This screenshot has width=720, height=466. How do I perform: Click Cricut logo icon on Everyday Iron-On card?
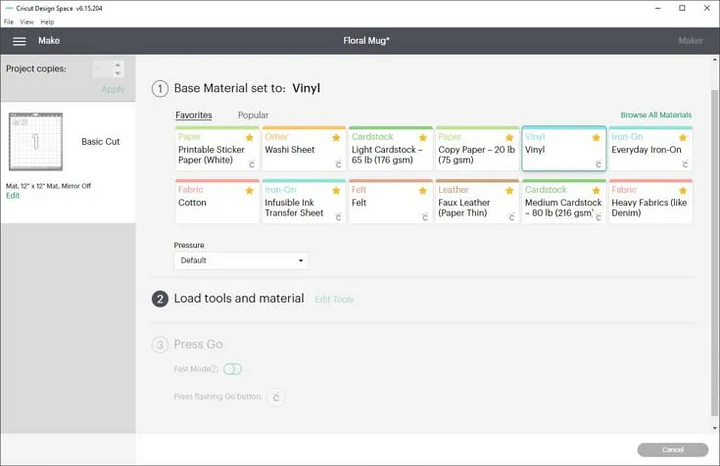[685, 164]
